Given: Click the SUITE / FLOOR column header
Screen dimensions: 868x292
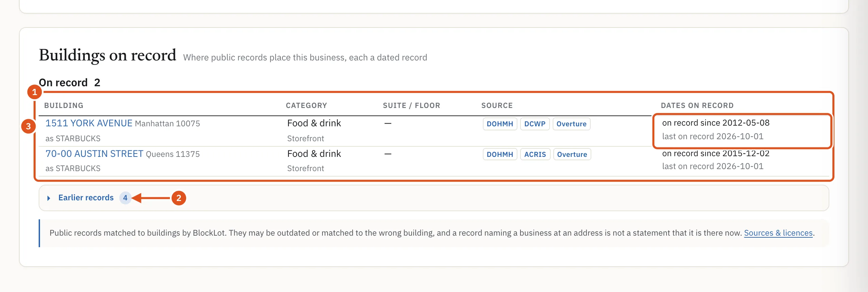Looking at the screenshot, I should point(412,106).
